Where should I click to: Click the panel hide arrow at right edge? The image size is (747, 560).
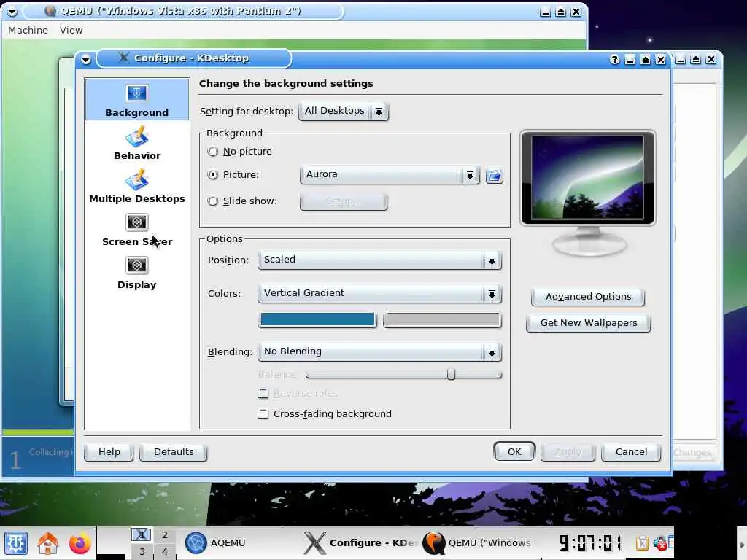coord(742,543)
